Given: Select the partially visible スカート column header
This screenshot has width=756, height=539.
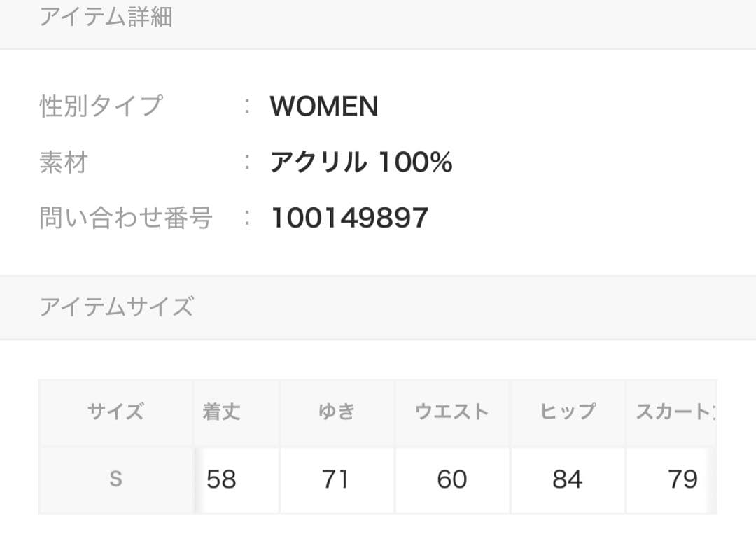Looking at the screenshot, I should (x=673, y=412).
